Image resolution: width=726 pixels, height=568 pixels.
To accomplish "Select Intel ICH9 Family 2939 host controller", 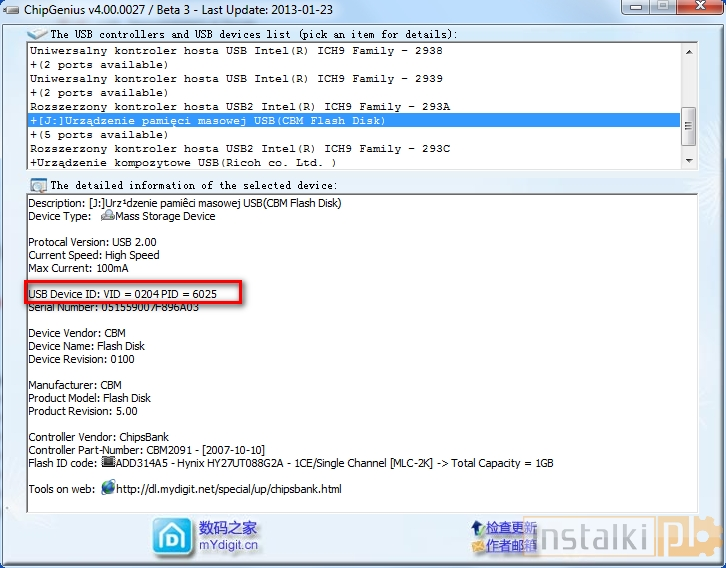I will point(236,78).
